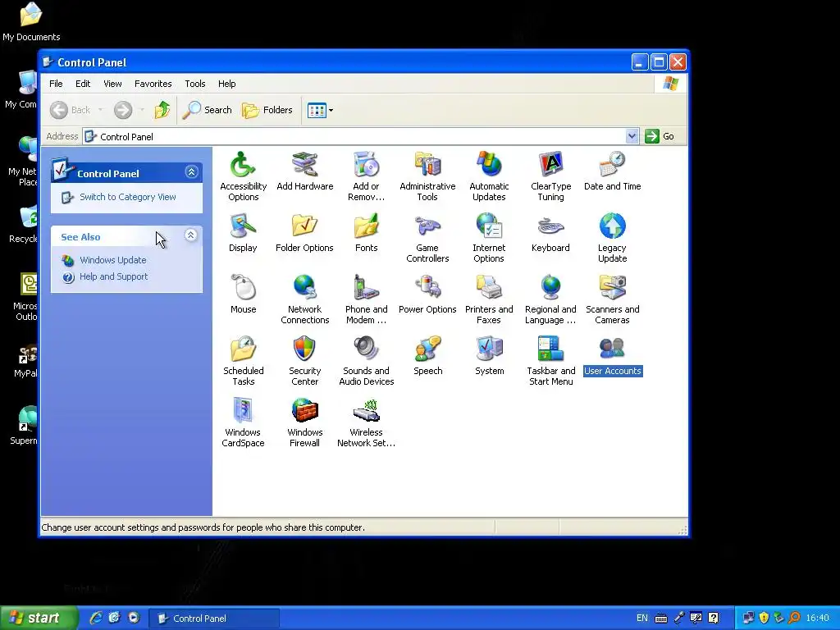
Task: Open the Windows start button
Action: click(x=39, y=618)
